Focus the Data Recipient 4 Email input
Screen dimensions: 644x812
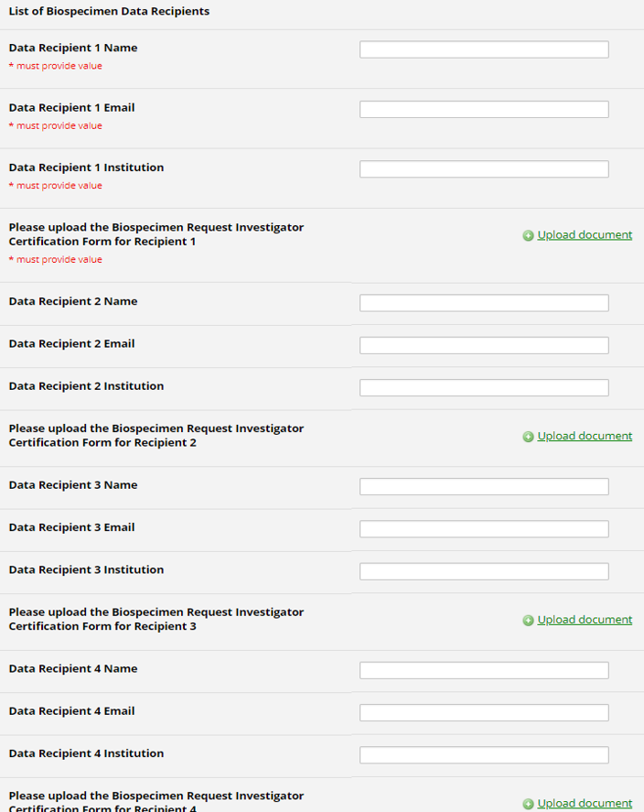click(484, 712)
